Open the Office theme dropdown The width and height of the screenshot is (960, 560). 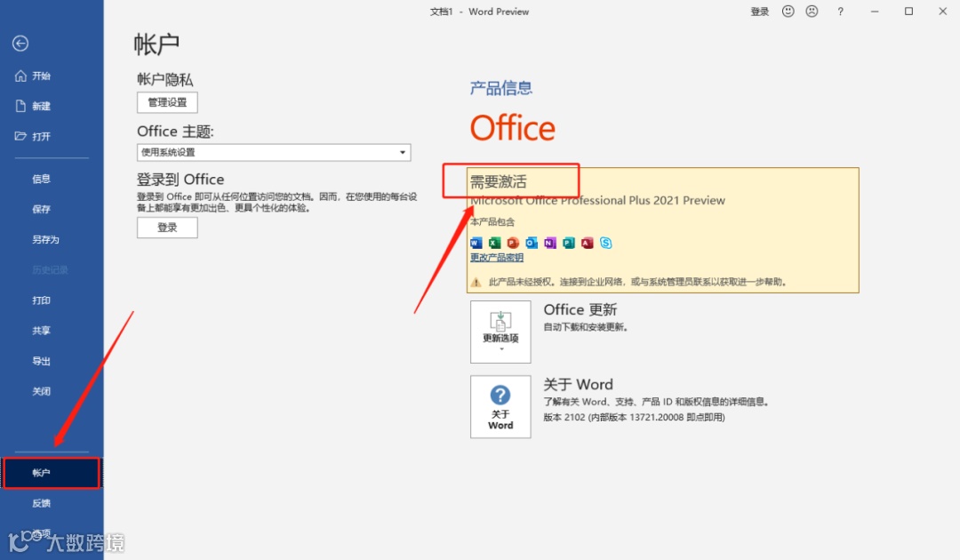pos(274,152)
